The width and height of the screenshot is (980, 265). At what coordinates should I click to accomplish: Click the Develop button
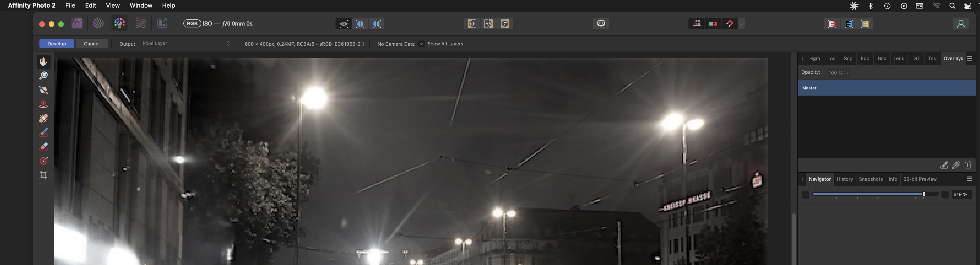point(57,44)
